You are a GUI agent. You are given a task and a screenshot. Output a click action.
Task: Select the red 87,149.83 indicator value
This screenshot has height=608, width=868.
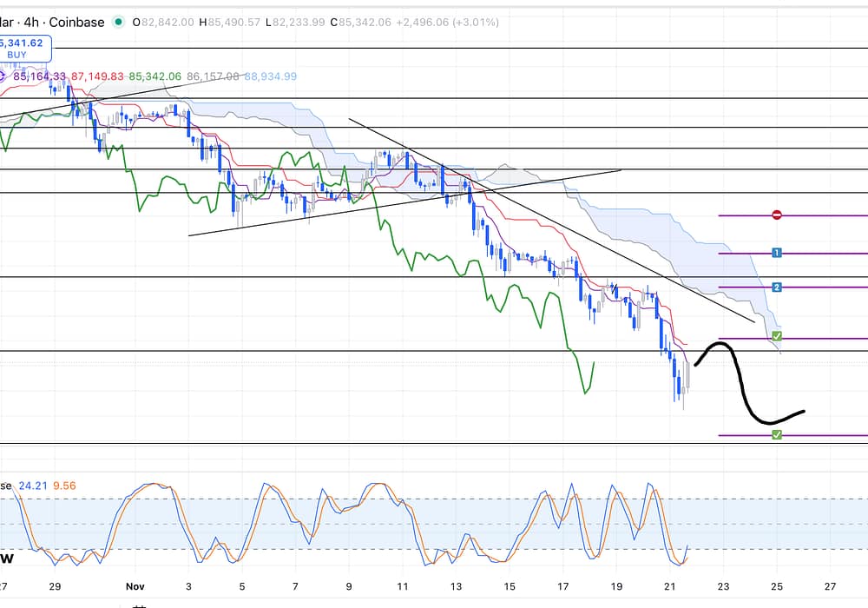click(95, 76)
